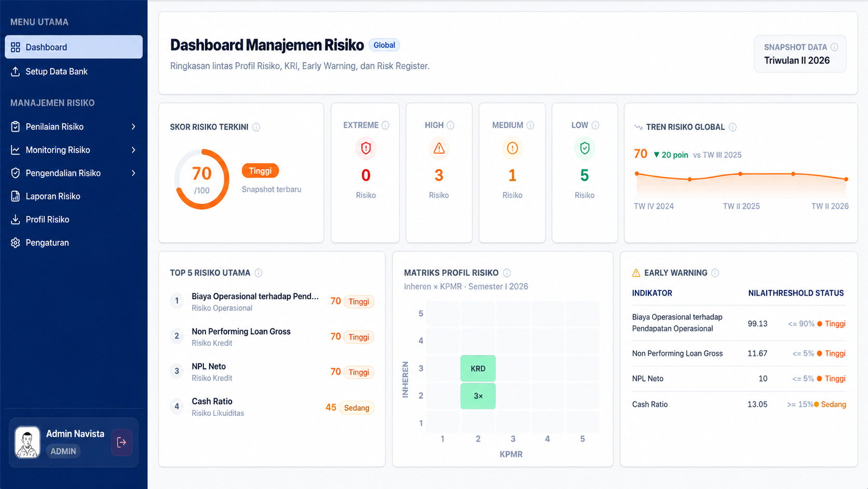This screenshot has width=868, height=489.
Task: Click value 99.13 in Early Warning table
Action: point(757,324)
